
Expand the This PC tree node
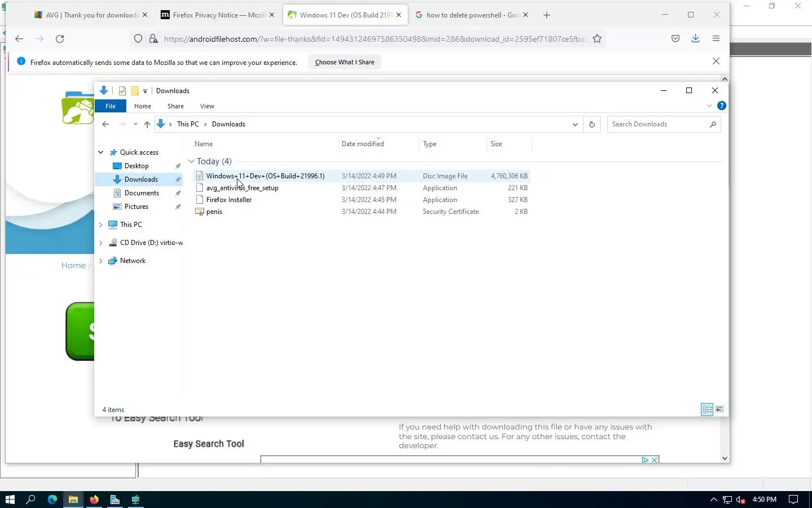pos(101,225)
